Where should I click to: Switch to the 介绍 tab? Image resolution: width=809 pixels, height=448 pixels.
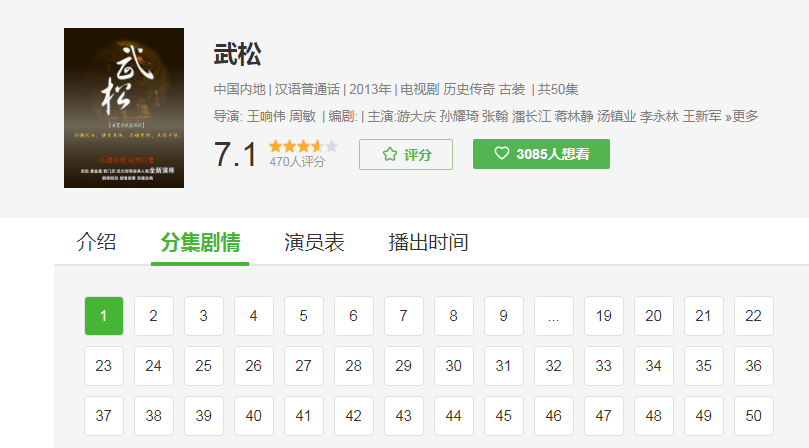tap(96, 242)
